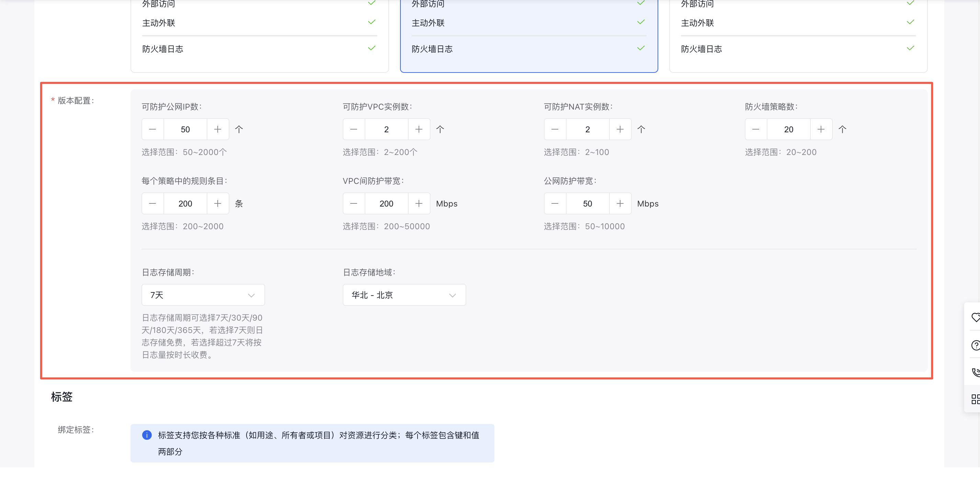Viewport: 980px width, 479px height.
Task: Open help question-mark icon on right
Action: point(976,345)
